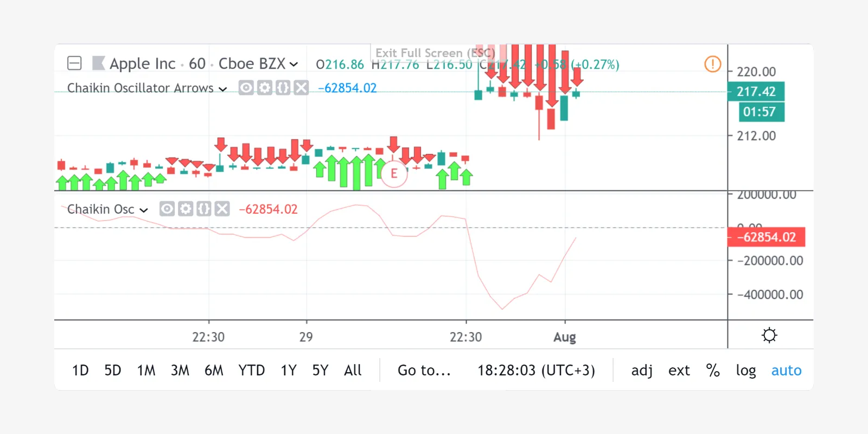Viewport: 868px width, 434px height.
Task: Click the orange warning alert icon
Action: tap(712, 64)
